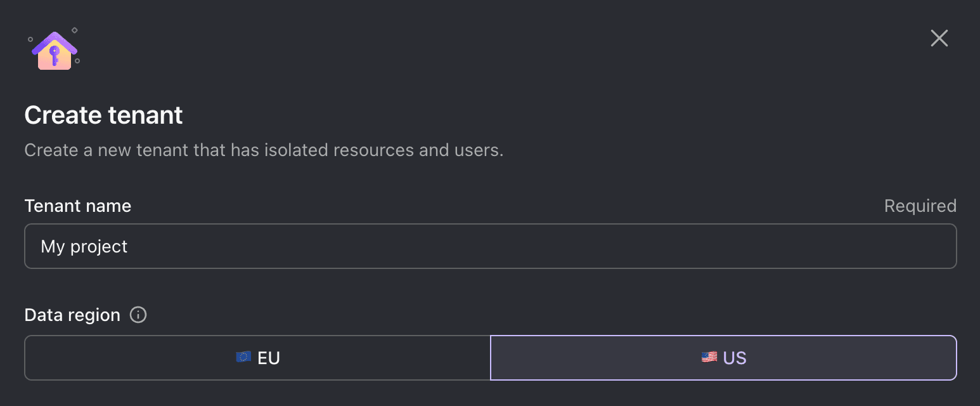Click the "Required" indicator text
This screenshot has height=406, width=980.
(920, 206)
